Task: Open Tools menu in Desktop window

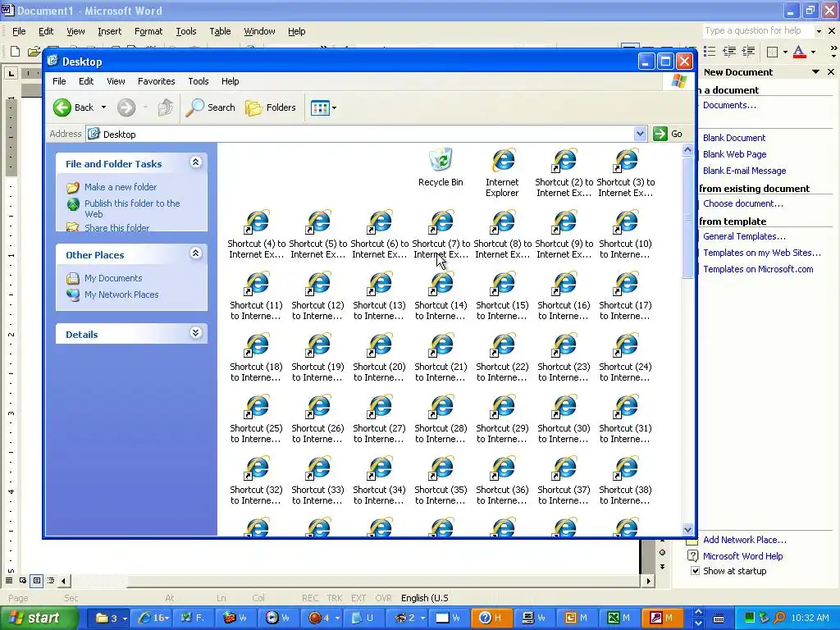Action: 199,81
